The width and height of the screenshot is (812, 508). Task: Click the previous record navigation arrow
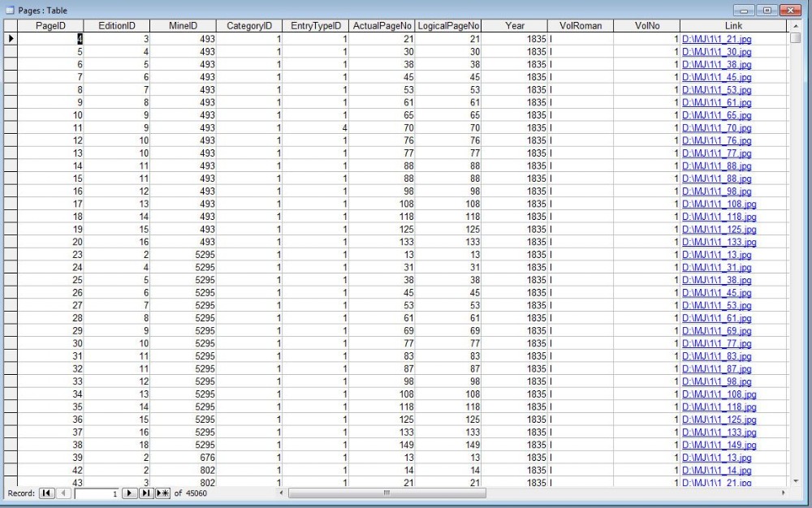pyautogui.click(x=64, y=493)
